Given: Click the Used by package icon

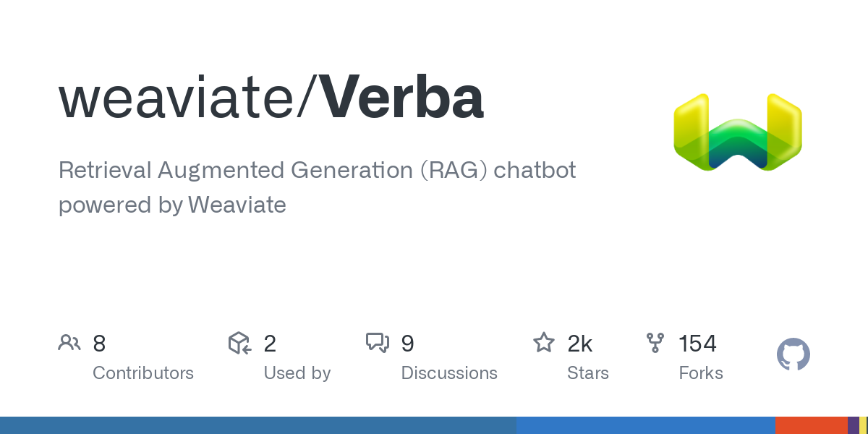Looking at the screenshot, I should 240,343.
